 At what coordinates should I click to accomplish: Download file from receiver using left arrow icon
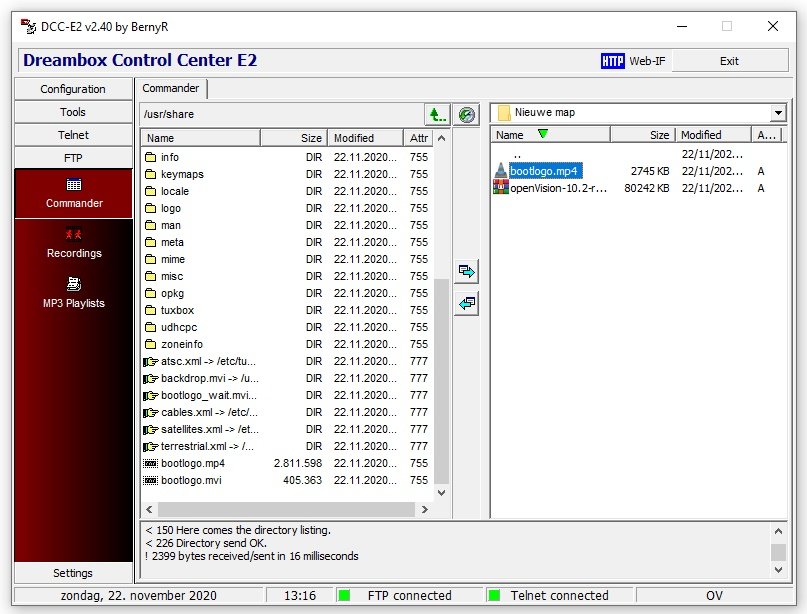466,303
